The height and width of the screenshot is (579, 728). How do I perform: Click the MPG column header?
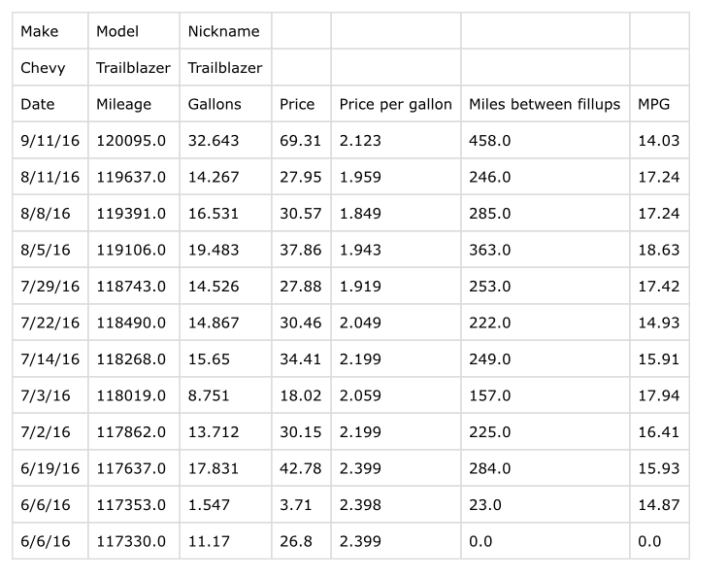click(659, 104)
